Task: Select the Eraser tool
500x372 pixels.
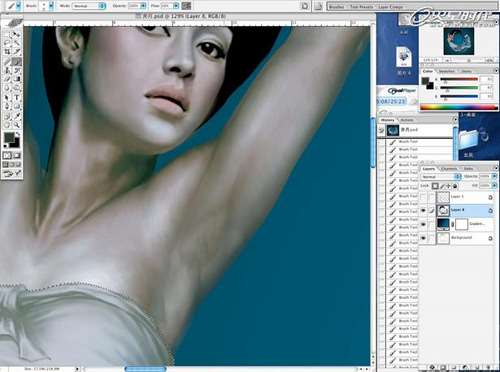Action: coord(7,79)
